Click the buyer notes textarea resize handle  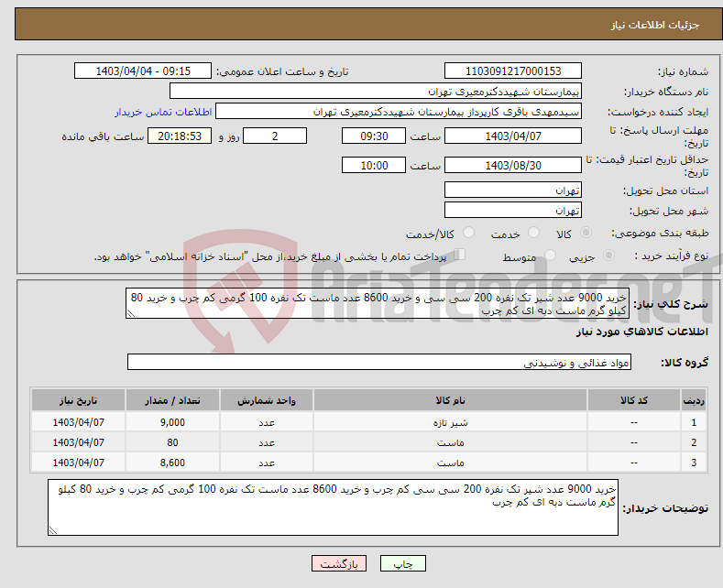53,530
